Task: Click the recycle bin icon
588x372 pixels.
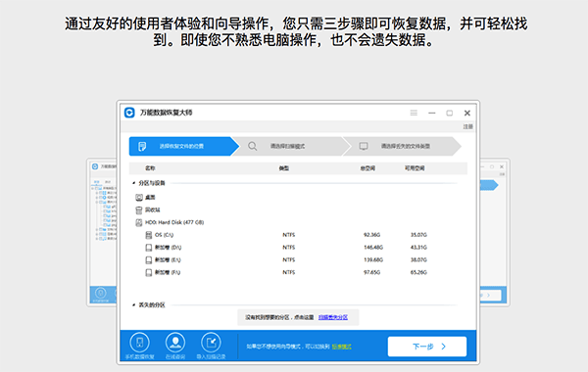Action: point(139,209)
